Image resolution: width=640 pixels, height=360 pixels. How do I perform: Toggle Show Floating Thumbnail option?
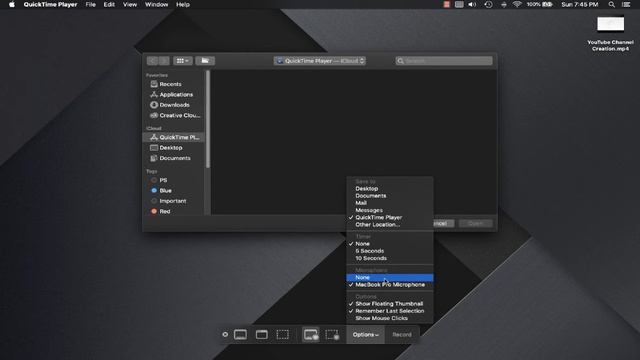point(389,304)
